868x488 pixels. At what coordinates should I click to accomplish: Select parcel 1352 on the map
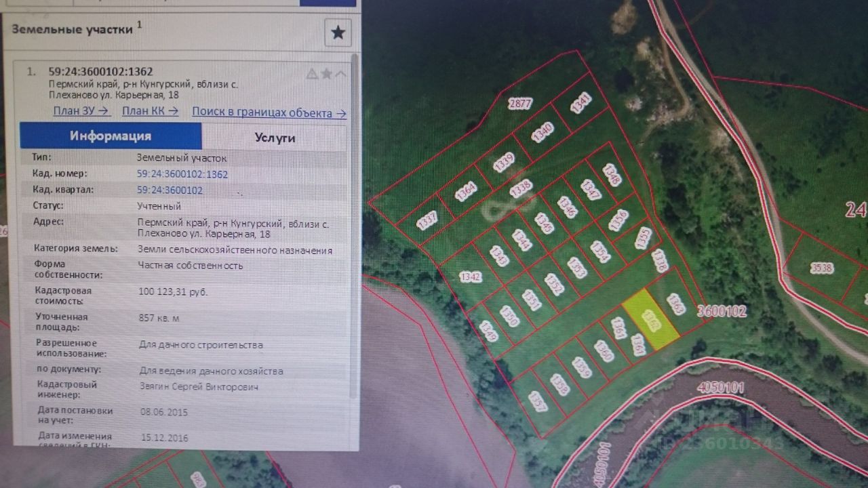(554, 284)
